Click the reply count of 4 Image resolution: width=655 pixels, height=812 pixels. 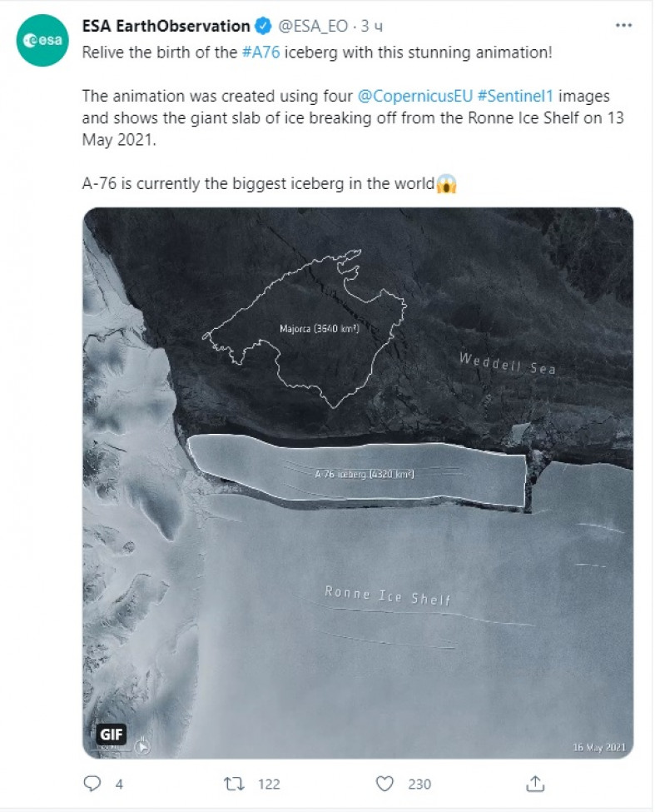pyautogui.click(x=119, y=784)
